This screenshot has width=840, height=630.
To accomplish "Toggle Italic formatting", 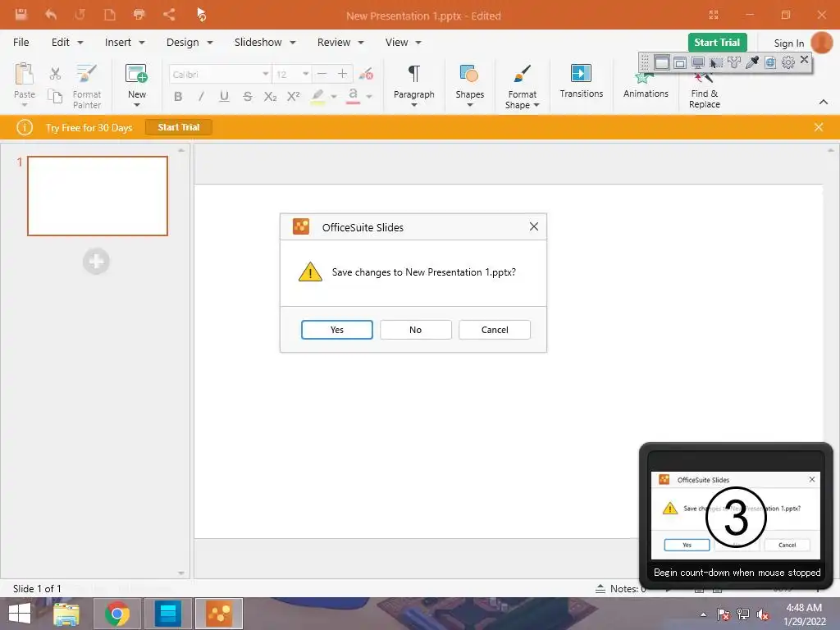I will point(202,97).
